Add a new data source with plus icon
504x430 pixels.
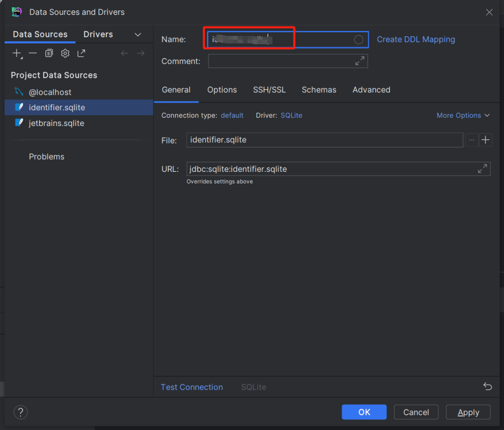[17, 53]
